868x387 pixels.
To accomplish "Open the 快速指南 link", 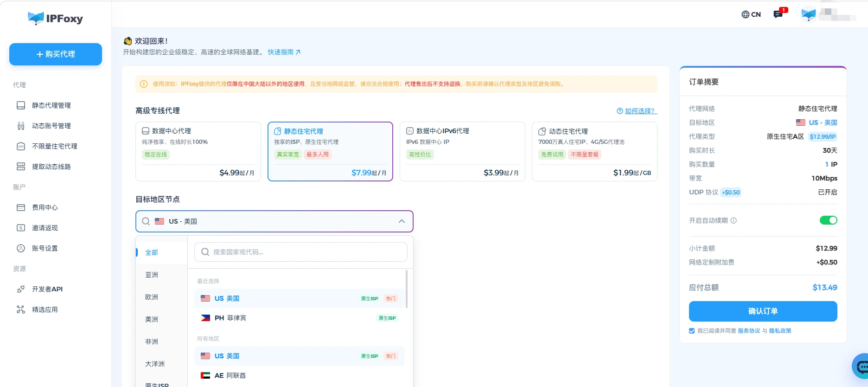I will pyautogui.click(x=284, y=52).
